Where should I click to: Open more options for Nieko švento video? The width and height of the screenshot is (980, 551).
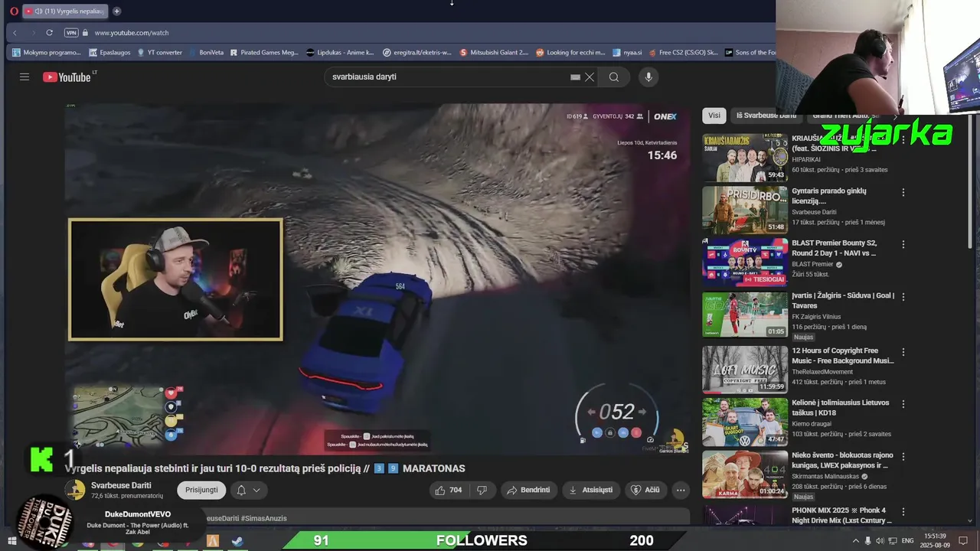pyautogui.click(x=903, y=457)
